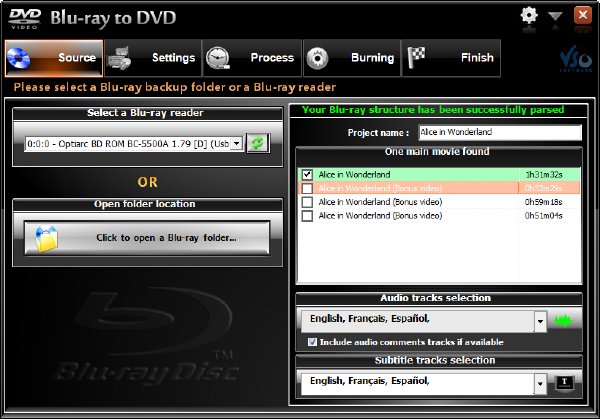Expand the subtitle tracks selection dropdown
The height and width of the screenshot is (419, 600).
pos(540,383)
